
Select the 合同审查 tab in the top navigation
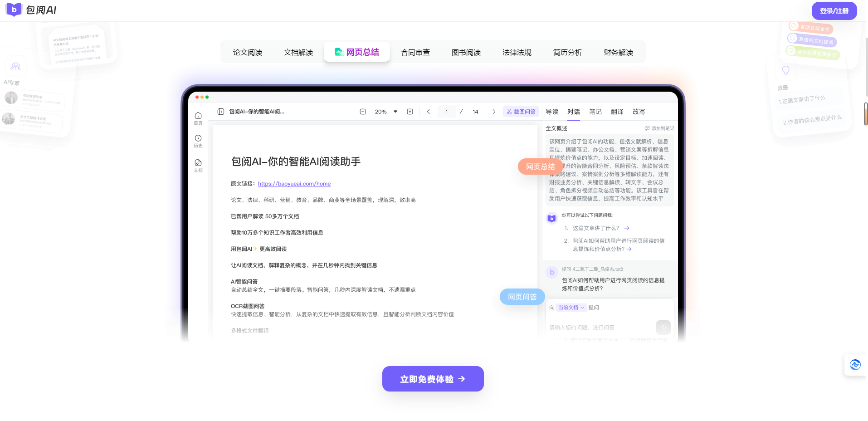[x=415, y=52]
